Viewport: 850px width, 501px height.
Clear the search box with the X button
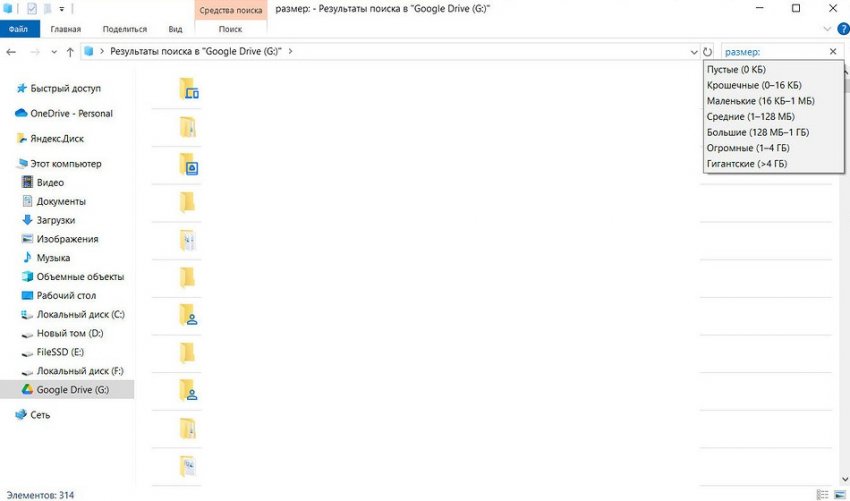833,51
